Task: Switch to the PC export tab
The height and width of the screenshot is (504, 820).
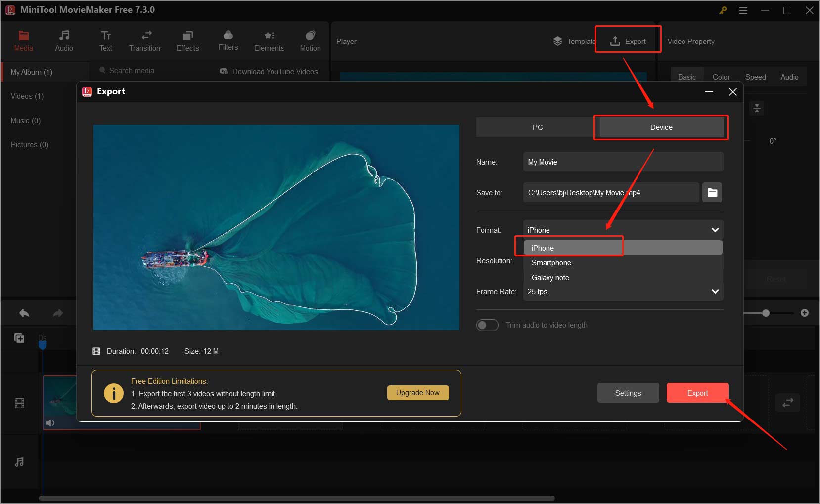Action: tap(538, 127)
